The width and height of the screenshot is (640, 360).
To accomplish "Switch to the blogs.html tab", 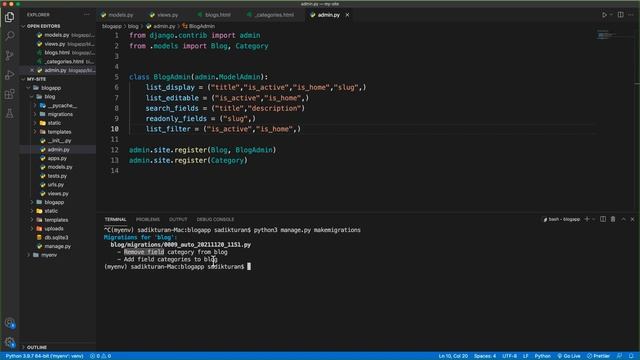I will point(214,15).
